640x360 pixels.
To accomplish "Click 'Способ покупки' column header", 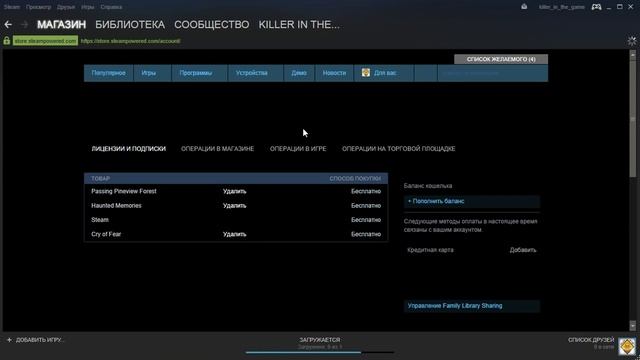I will (x=355, y=178).
